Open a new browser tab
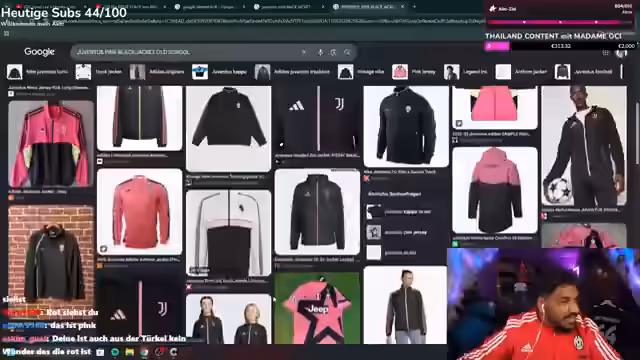640x360 pixels. pyautogui.click(x=414, y=7)
